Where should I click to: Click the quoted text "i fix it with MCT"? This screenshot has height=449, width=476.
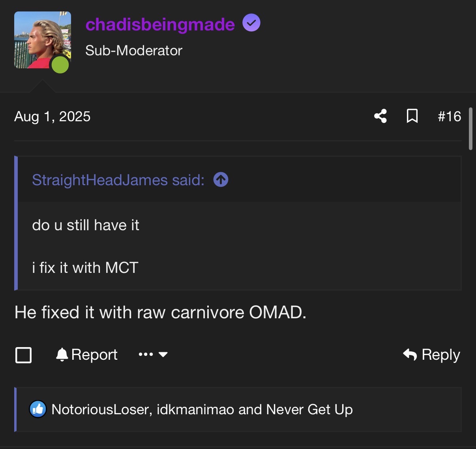point(85,268)
